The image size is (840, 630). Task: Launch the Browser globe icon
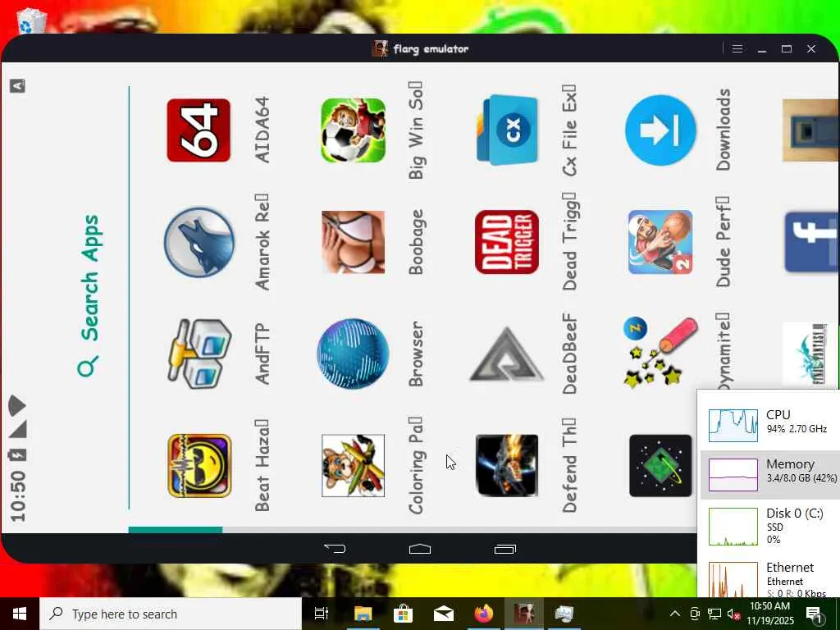coord(353,354)
